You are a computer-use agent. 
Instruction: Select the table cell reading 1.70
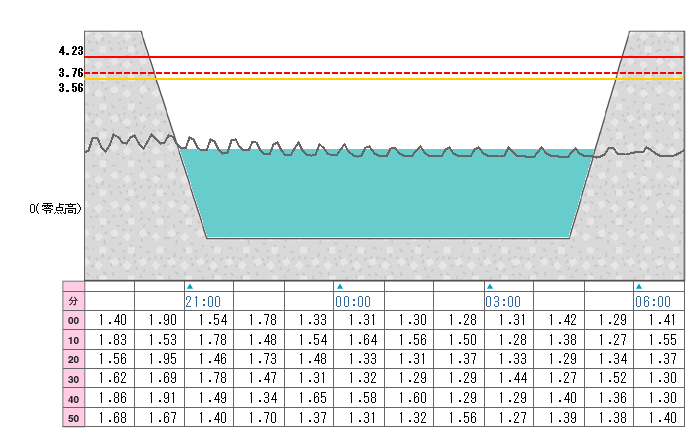(x=259, y=417)
